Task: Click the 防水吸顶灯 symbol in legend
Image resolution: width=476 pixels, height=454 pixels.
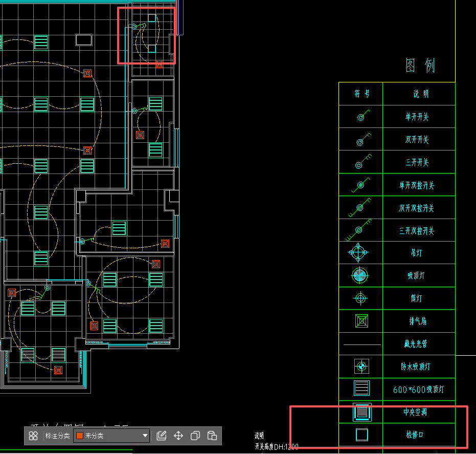Action: (x=361, y=366)
